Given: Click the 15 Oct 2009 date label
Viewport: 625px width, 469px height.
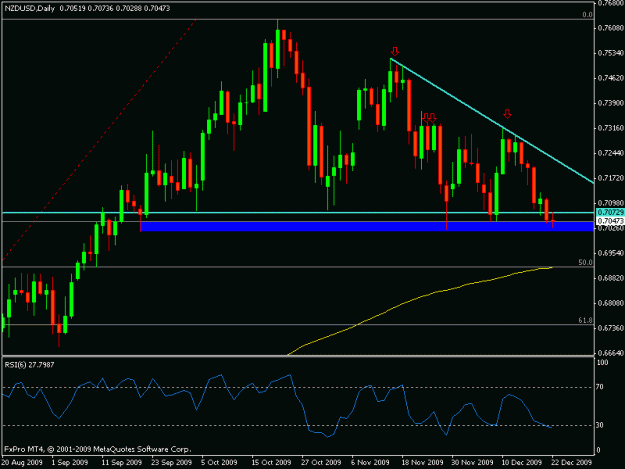Looking at the screenshot, I should coord(271,463).
